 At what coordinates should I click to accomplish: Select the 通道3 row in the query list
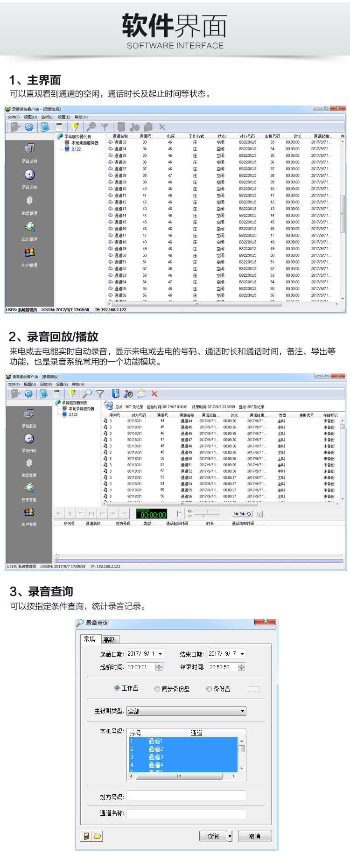coord(183,757)
